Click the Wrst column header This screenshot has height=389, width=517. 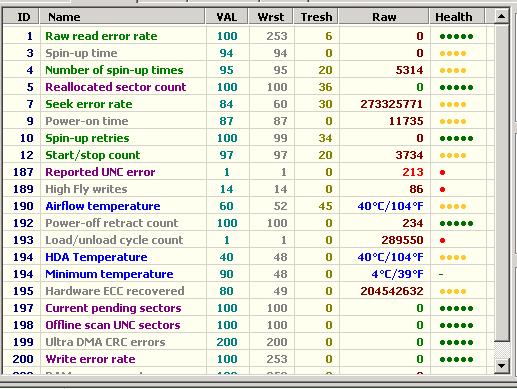click(x=271, y=17)
